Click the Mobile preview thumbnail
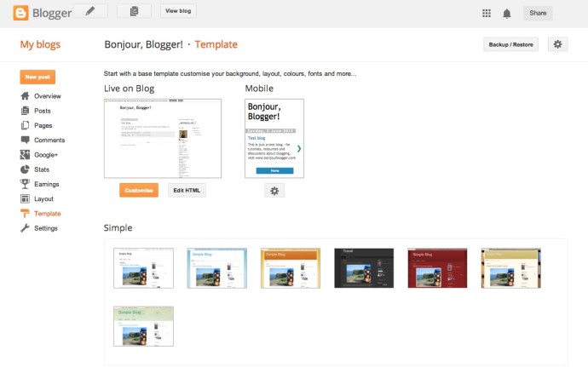 tap(274, 138)
